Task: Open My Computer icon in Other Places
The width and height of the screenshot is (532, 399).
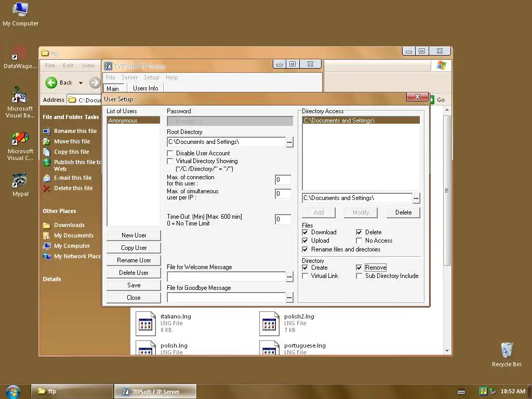Action: click(x=46, y=246)
